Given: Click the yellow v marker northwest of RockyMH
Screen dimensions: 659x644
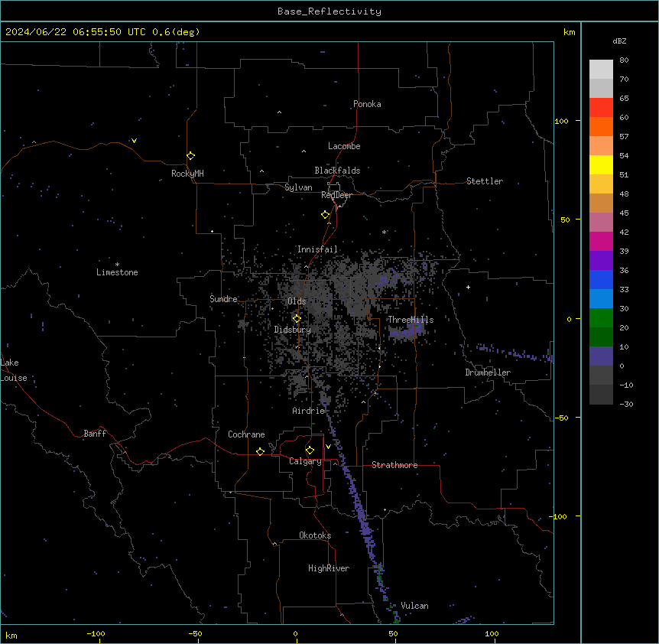Looking at the screenshot, I should pos(134,141).
